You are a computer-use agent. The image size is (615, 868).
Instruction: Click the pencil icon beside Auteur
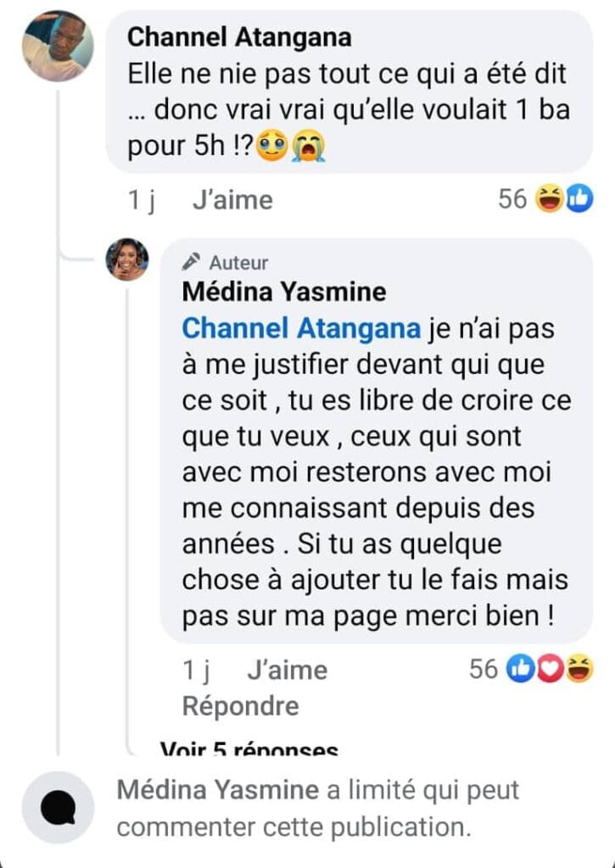pyautogui.click(x=192, y=262)
